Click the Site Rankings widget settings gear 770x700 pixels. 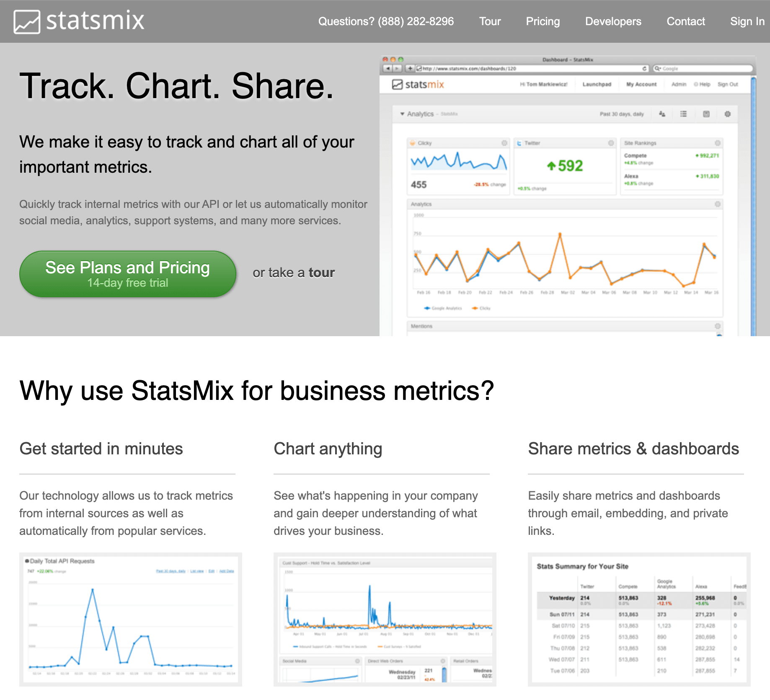(718, 143)
